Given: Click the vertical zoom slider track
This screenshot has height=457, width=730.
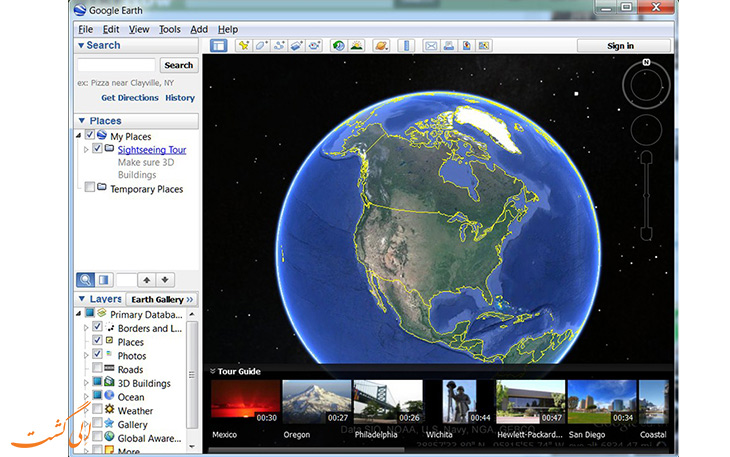Looking at the screenshot, I should (x=646, y=195).
